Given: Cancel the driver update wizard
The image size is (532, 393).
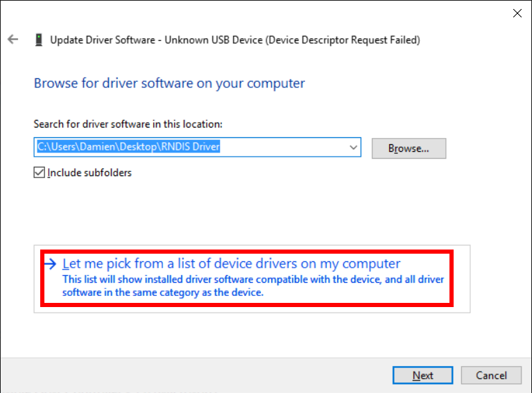Looking at the screenshot, I should click(491, 376).
